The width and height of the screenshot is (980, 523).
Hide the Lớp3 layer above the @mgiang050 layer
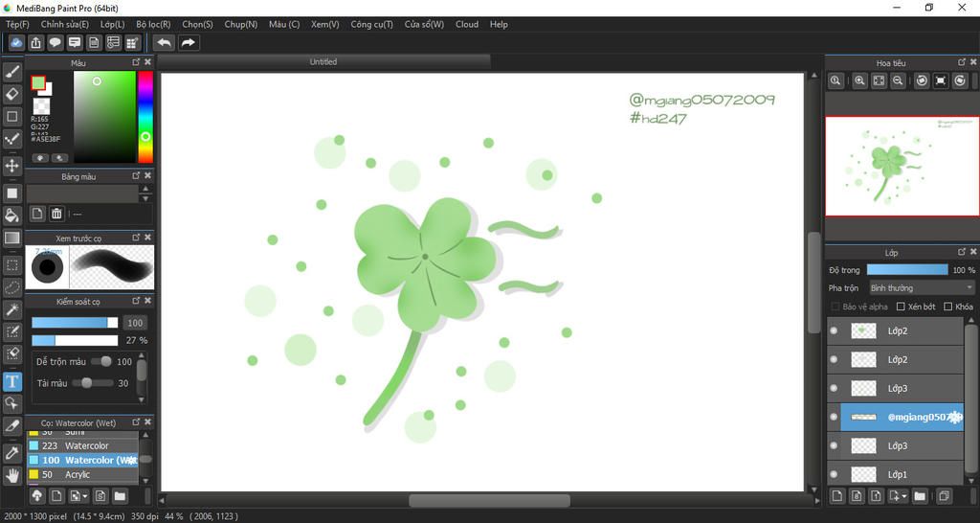click(x=834, y=389)
